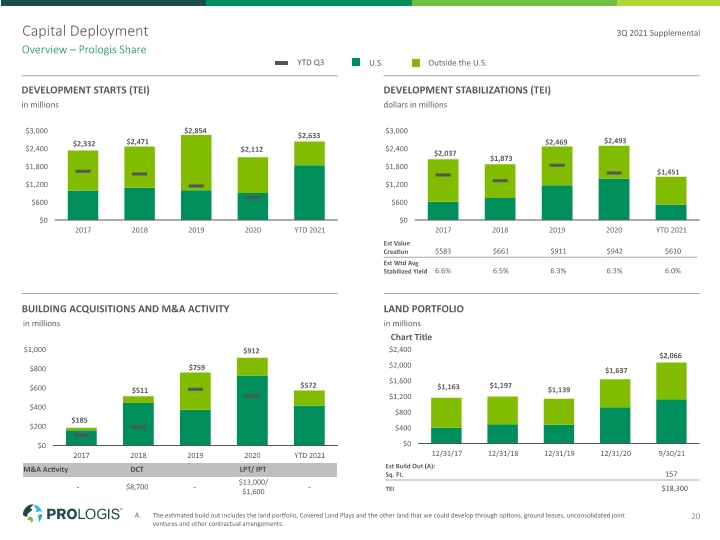Click the 3Q 2021 Supplemental header text
The height and width of the screenshot is (540, 720).
pyautogui.click(x=658, y=33)
